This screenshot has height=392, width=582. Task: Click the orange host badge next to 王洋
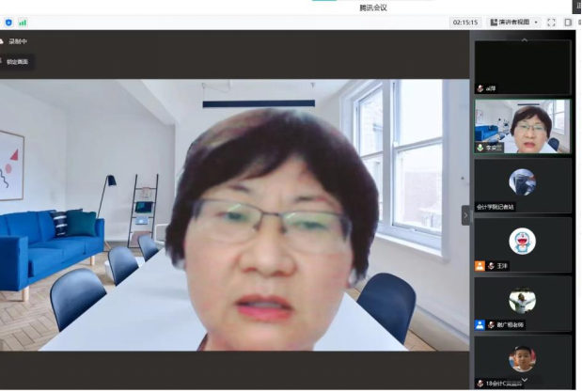pos(480,266)
